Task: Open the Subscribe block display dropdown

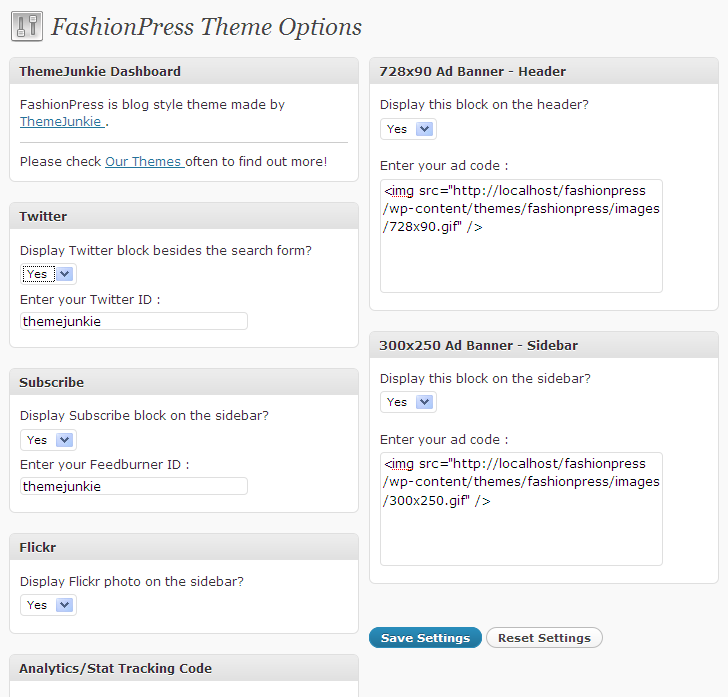Action: click(x=48, y=440)
